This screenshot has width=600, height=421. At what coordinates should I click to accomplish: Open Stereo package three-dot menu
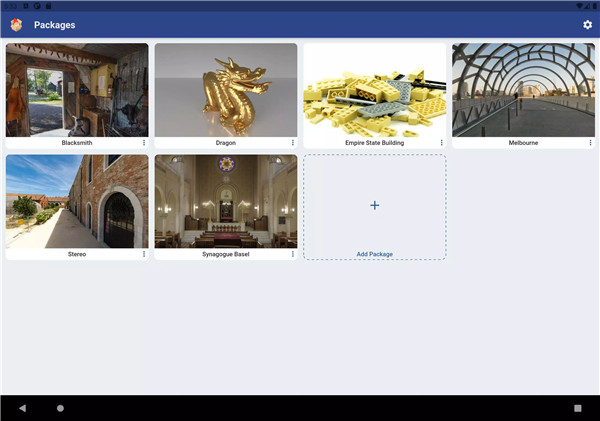tap(144, 254)
